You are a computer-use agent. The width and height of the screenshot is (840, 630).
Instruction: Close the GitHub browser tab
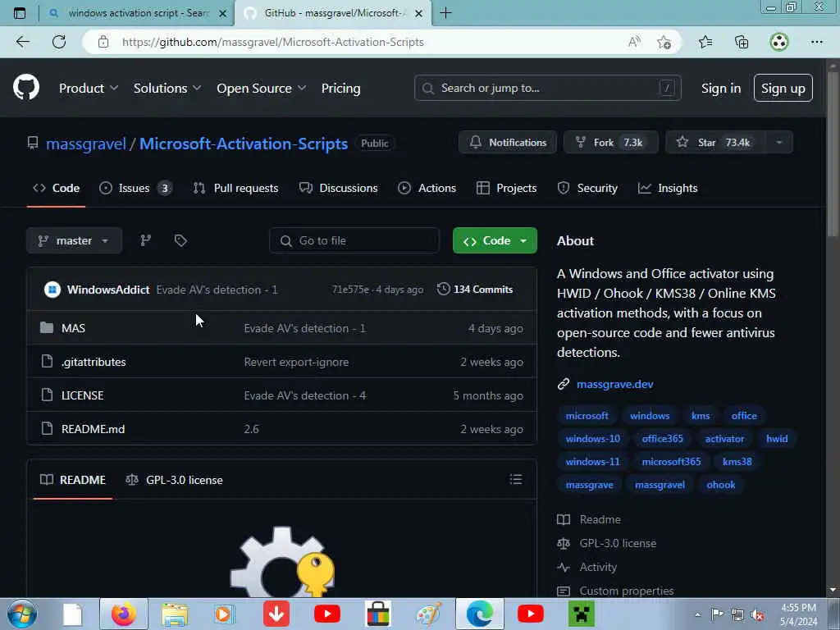(419, 13)
